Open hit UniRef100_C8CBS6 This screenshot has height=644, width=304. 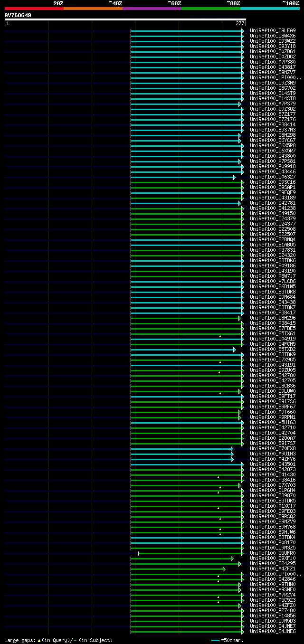[x=273, y=386]
